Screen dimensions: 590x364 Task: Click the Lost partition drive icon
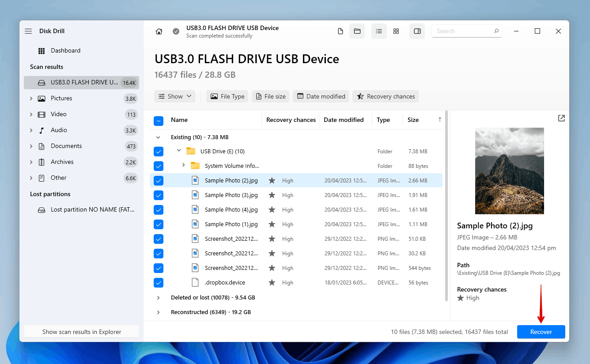42,210
